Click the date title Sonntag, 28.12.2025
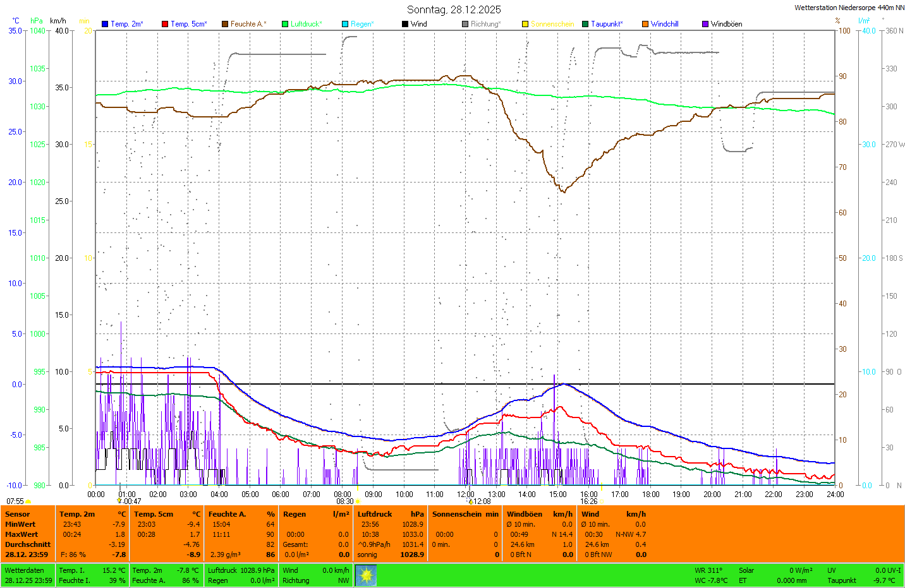This screenshot has height=588, width=905. (454, 9)
